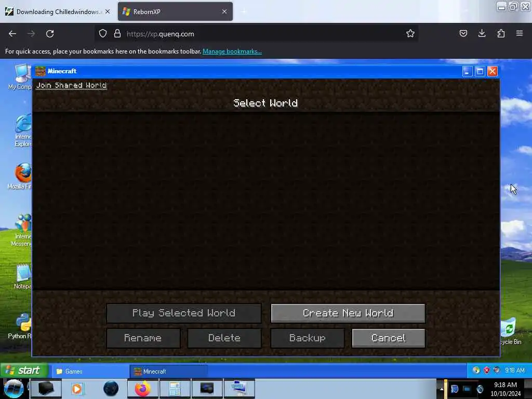The height and width of the screenshot is (399, 532).
Task: Select the Recycle Bin desktop icon
Action: point(510,332)
